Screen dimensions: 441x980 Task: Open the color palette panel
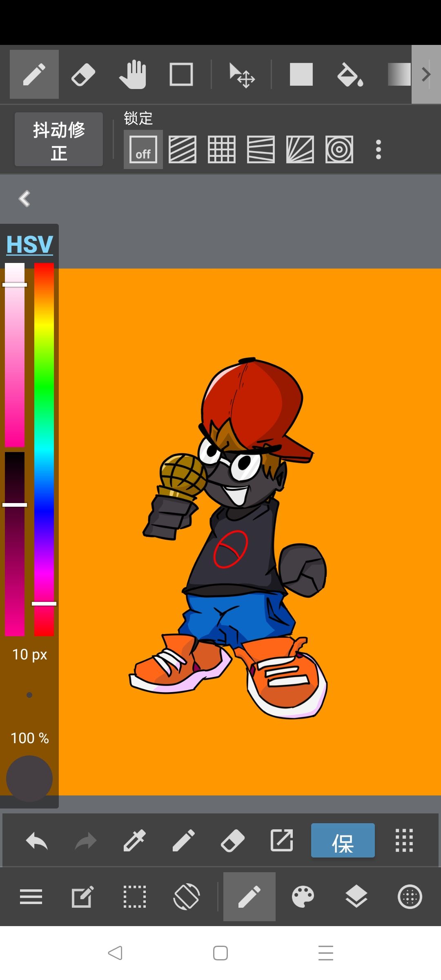point(303,897)
